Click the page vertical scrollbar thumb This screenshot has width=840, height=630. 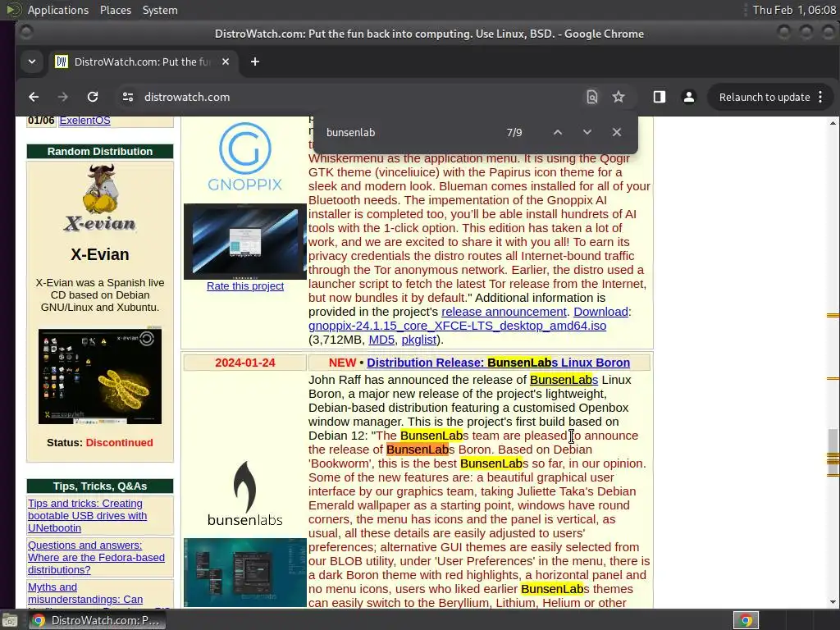tap(833, 453)
